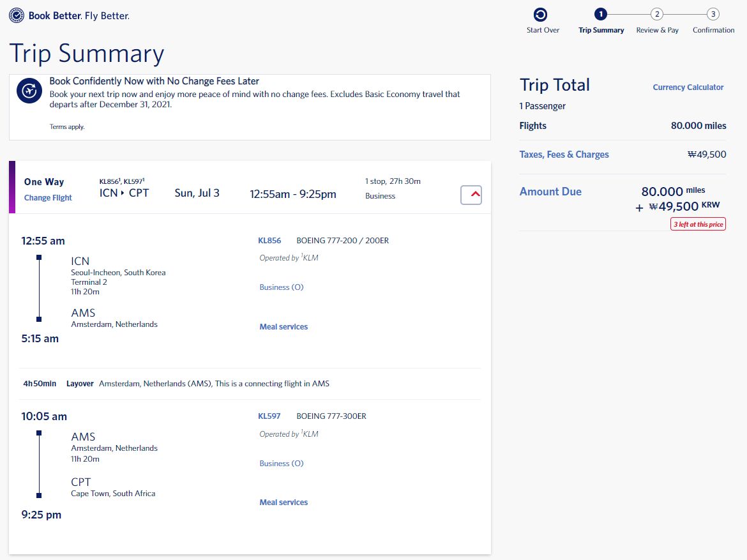View Meal services for the KL856 flight
The height and width of the screenshot is (560, 747).
(x=283, y=327)
